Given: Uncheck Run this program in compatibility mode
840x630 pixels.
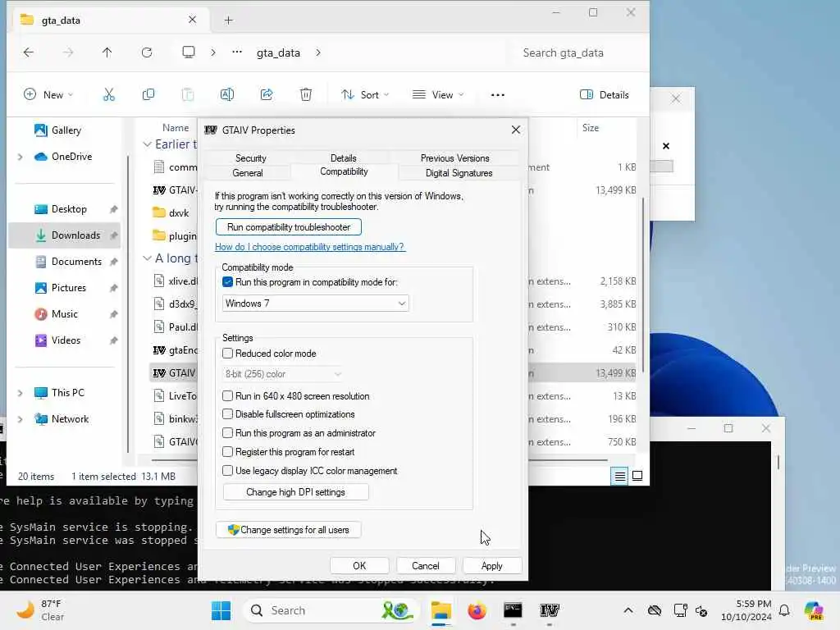Looking at the screenshot, I should pos(228,282).
